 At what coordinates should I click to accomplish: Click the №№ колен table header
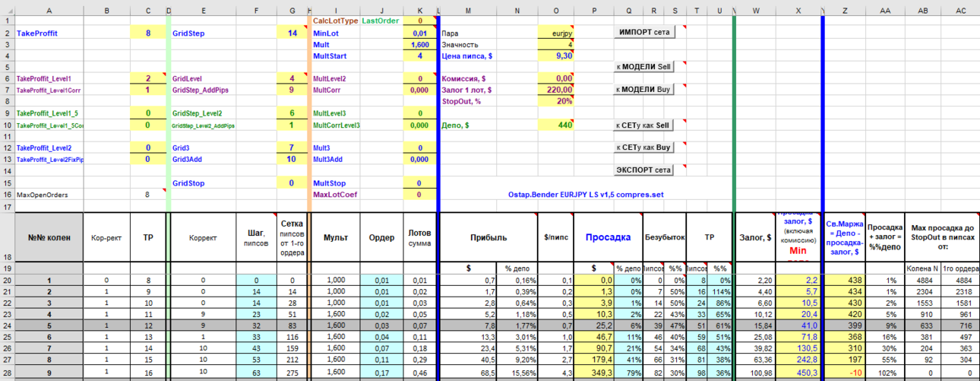[x=49, y=237]
